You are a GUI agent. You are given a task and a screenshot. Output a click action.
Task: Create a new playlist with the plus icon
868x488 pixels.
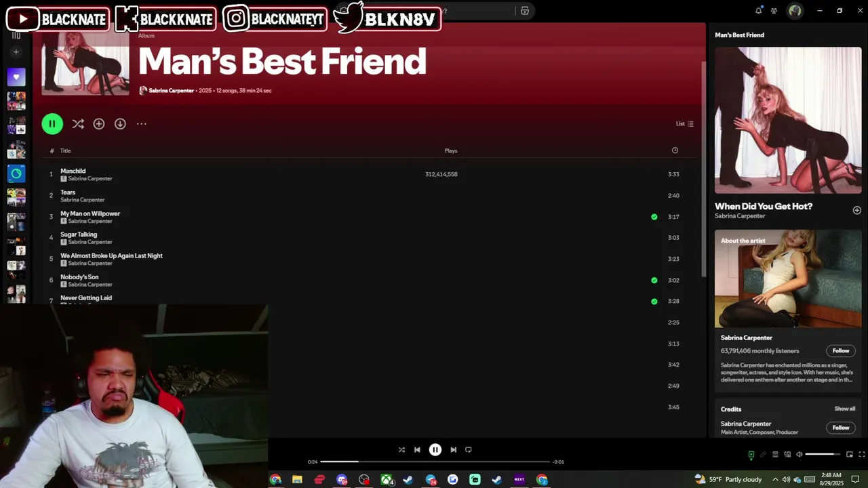tap(16, 52)
